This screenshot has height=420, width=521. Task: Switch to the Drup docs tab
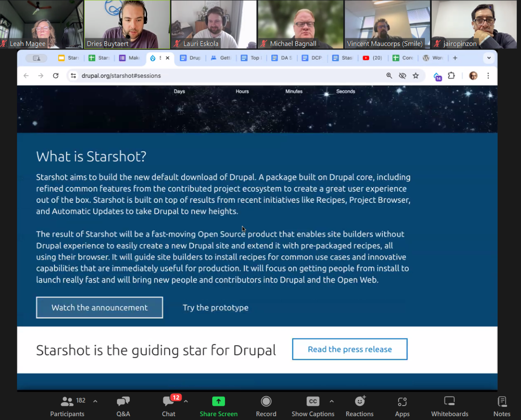click(x=190, y=58)
